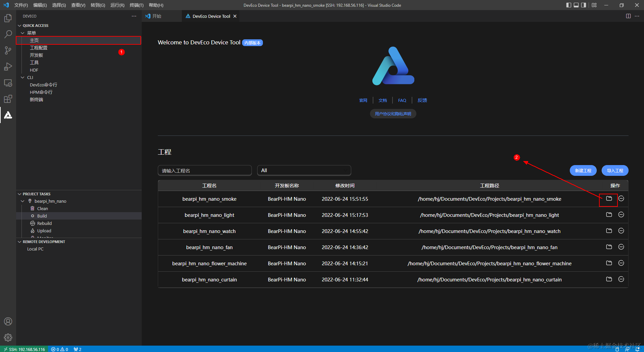Open Run and Debug view
This screenshot has height=352, width=644.
point(8,67)
